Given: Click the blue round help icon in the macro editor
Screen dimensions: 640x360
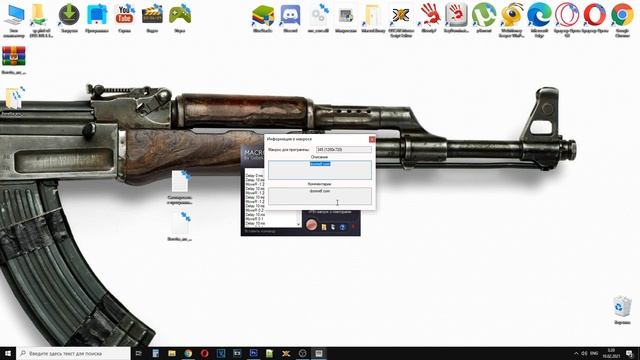Looking at the screenshot, I should point(342,227).
